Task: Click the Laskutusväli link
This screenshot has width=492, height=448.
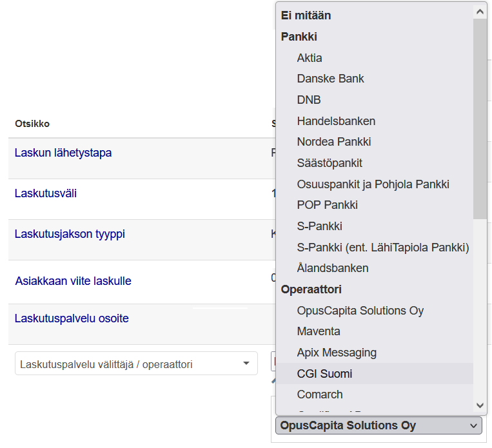Action: 46,193
